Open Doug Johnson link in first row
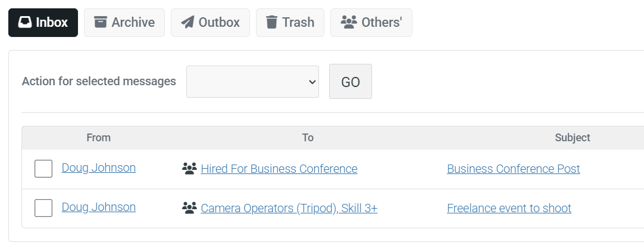This screenshot has width=644, height=245. tap(99, 168)
